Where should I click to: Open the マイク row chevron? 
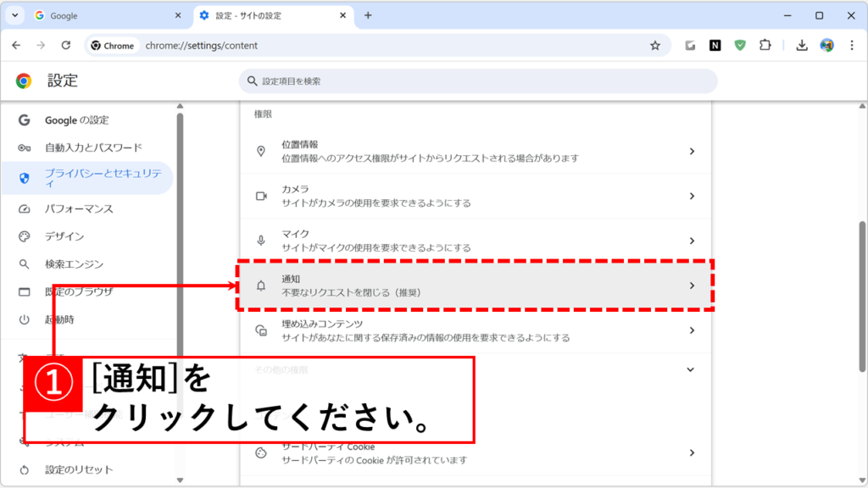point(692,241)
